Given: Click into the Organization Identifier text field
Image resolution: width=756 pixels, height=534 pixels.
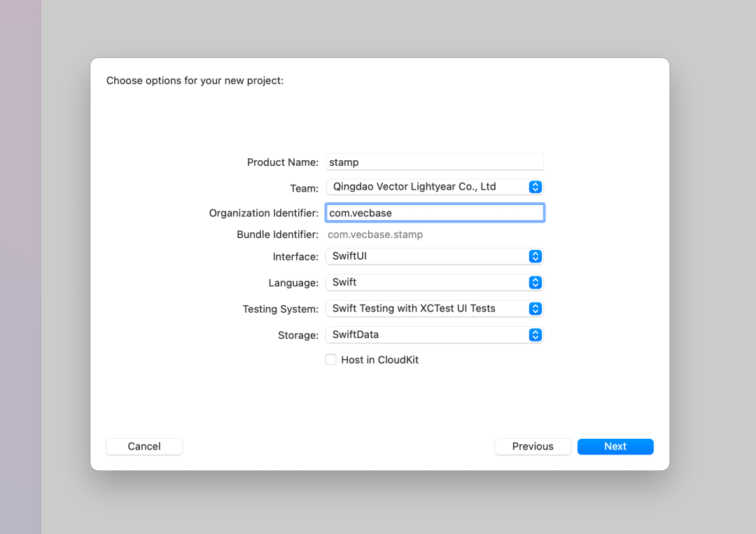Looking at the screenshot, I should (x=434, y=213).
